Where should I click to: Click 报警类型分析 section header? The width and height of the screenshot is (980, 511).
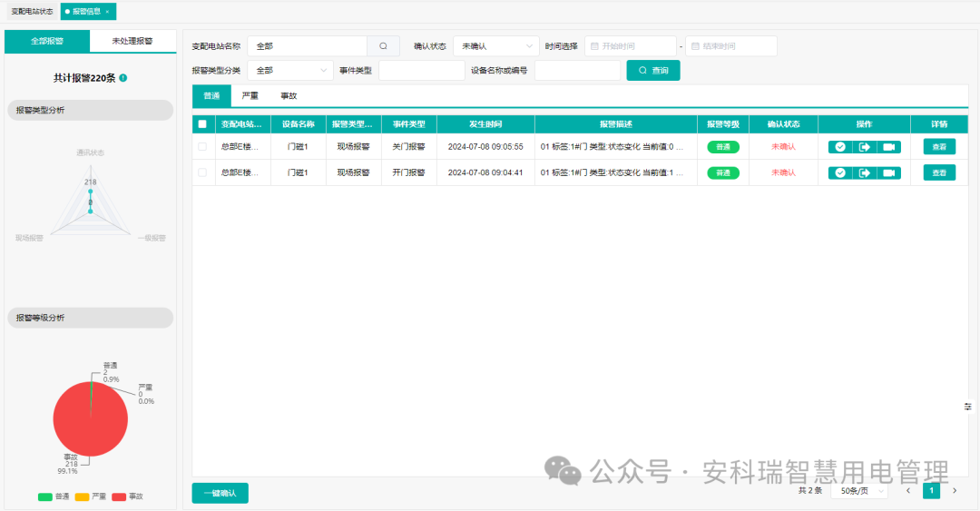[90, 110]
